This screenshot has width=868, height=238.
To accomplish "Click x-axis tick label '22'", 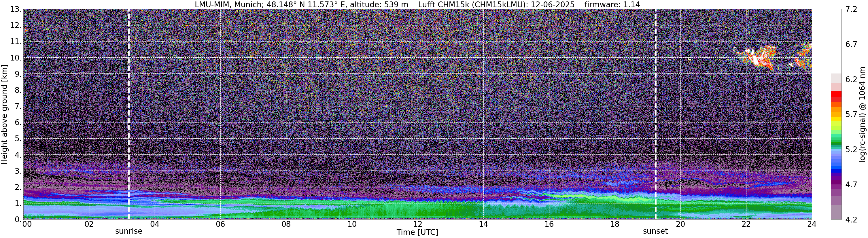I will 746,224.
